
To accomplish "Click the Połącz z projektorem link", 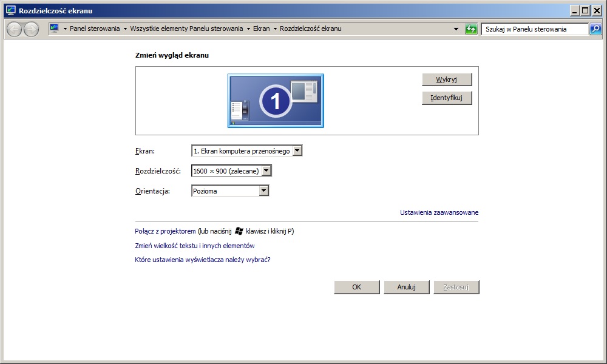I will tap(165, 231).
